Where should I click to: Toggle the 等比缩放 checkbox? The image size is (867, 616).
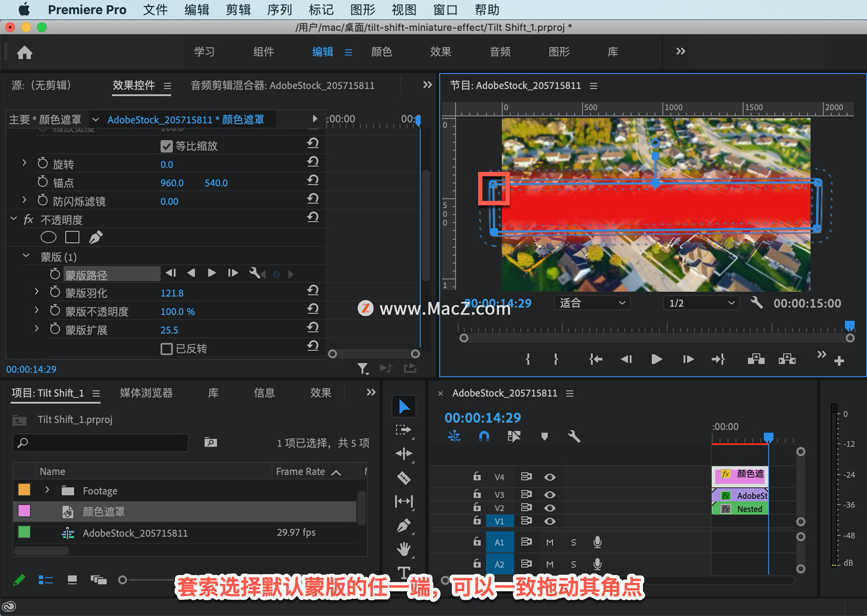click(x=167, y=146)
